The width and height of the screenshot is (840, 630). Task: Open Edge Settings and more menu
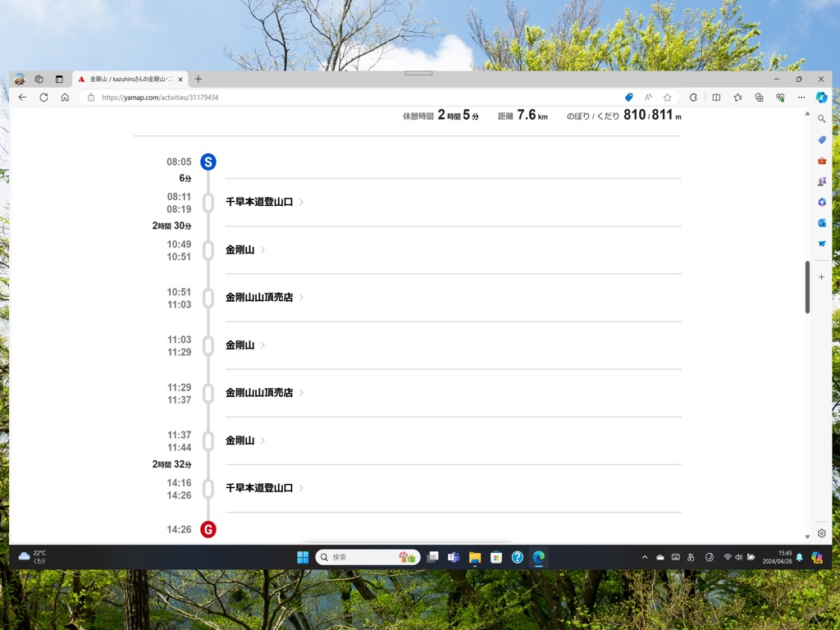pos(801,97)
